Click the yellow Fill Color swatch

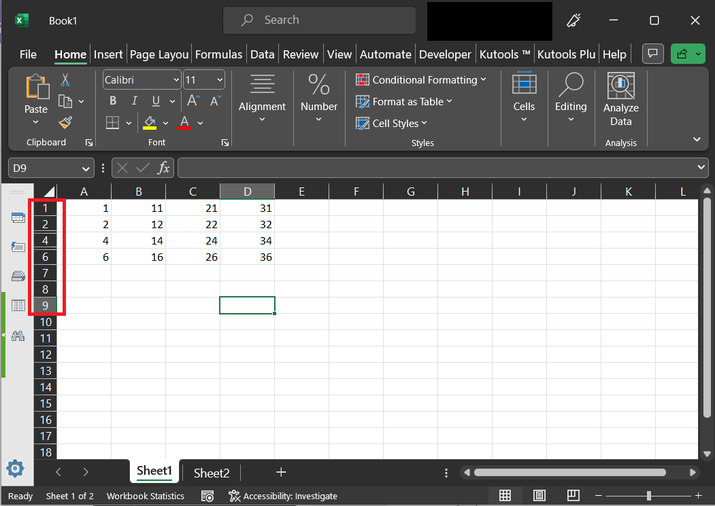click(x=150, y=123)
